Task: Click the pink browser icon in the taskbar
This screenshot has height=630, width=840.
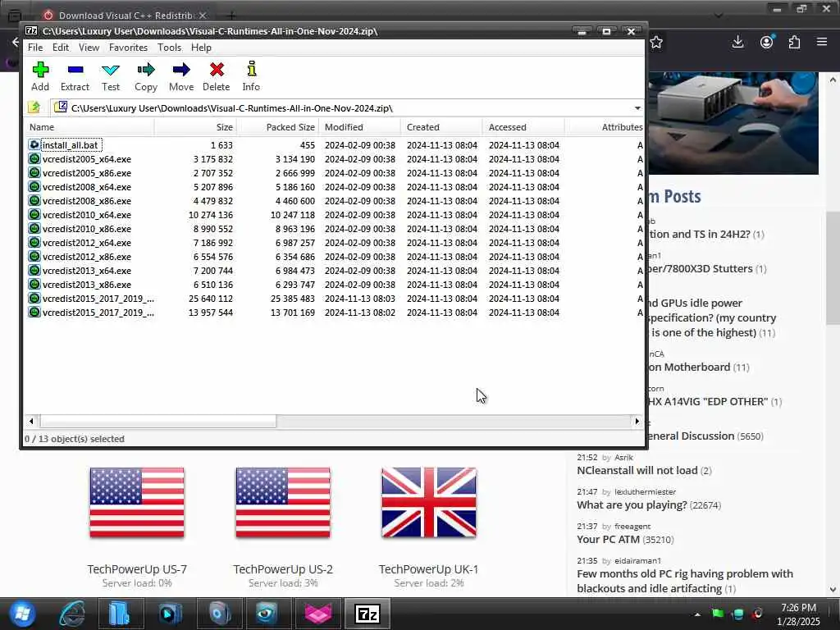Action: pyautogui.click(x=318, y=614)
